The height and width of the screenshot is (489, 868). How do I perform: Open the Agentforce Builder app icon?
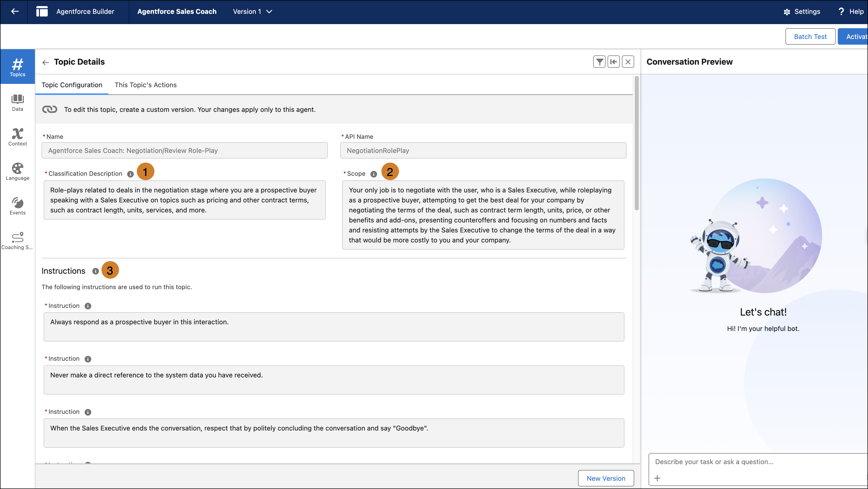(x=42, y=12)
